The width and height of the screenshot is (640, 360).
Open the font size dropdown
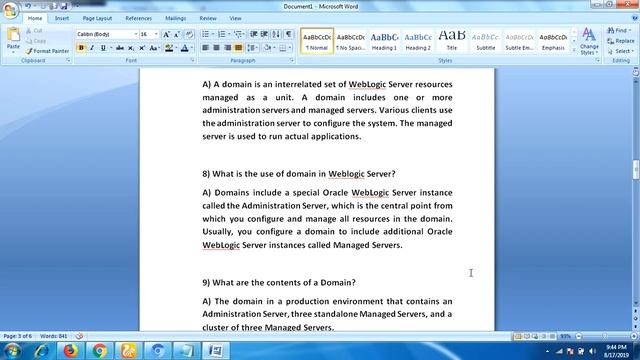point(156,34)
